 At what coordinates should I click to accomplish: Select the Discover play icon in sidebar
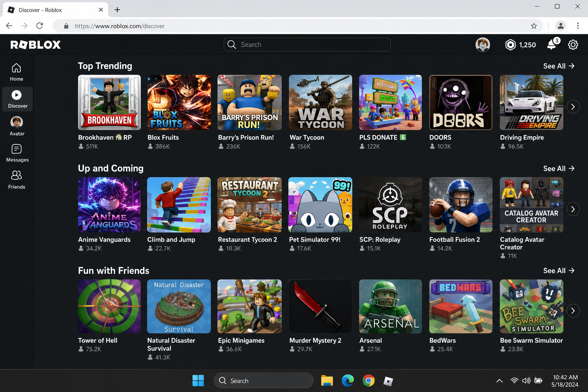point(16,95)
